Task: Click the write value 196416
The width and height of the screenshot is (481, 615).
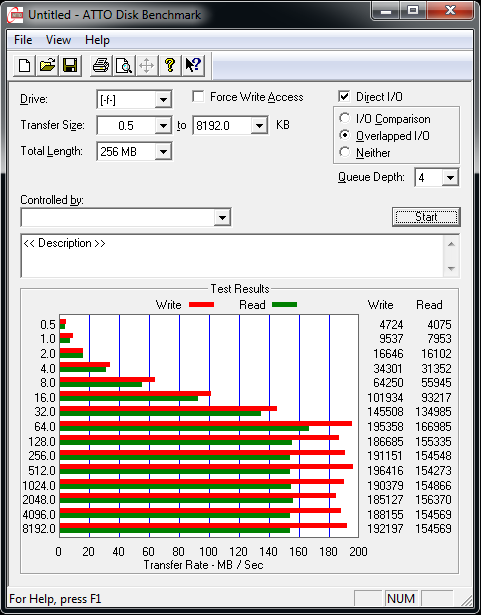Action: point(385,470)
